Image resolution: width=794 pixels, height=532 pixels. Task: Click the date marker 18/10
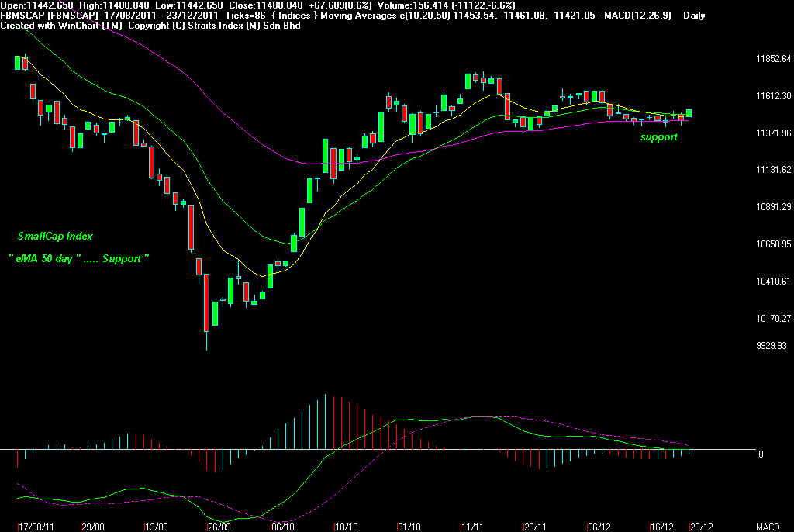coord(346,527)
